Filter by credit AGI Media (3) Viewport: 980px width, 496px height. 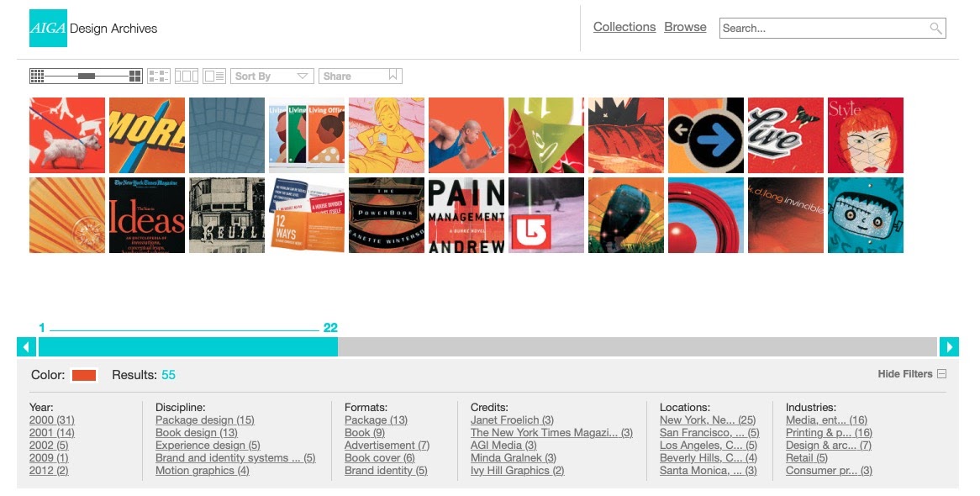[x=503, y=446]
